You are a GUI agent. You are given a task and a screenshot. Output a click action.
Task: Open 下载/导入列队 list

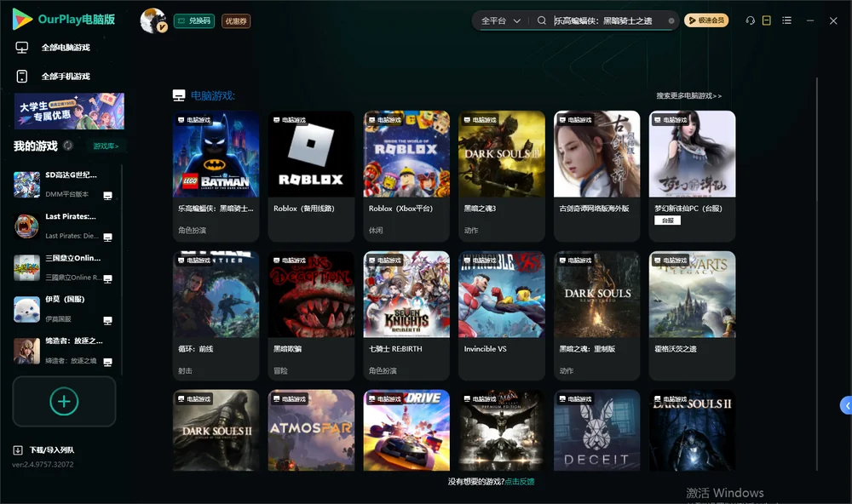pyautogui.click(x=52, y=450)
